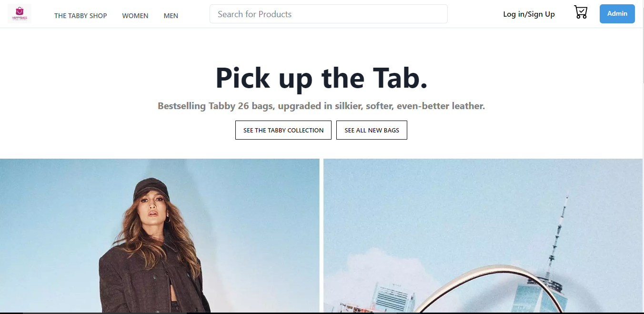
Task: Click the Log in/Sign Up link
Action: tap(529, 14)
